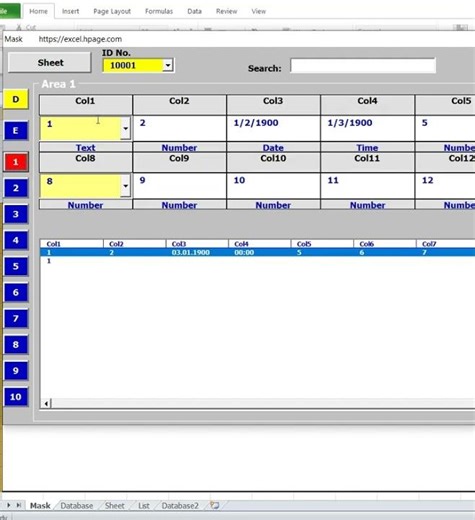
Task: Click the Col6 list column header
Action: (385, 244)
